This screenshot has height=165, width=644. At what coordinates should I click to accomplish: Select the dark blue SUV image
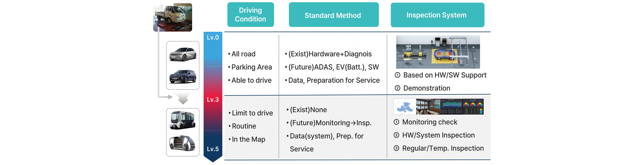pyautogui.click(x=182, y=77)
